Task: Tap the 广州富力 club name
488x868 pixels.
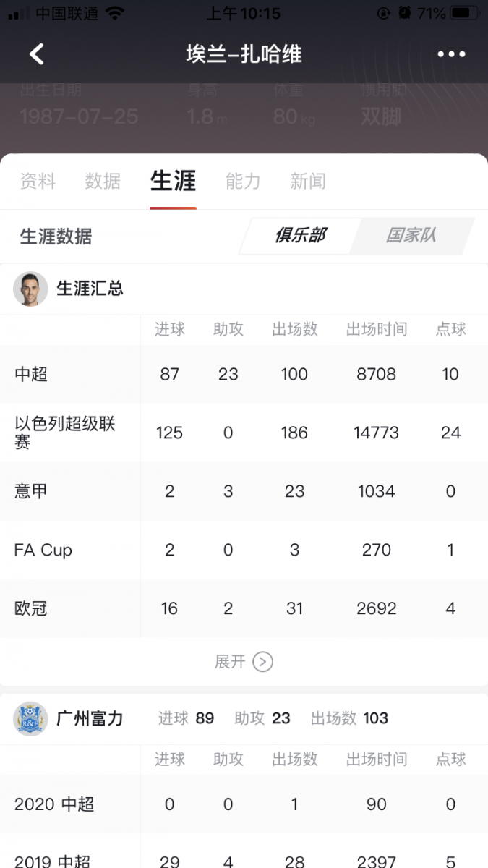Action: point(90,718)
